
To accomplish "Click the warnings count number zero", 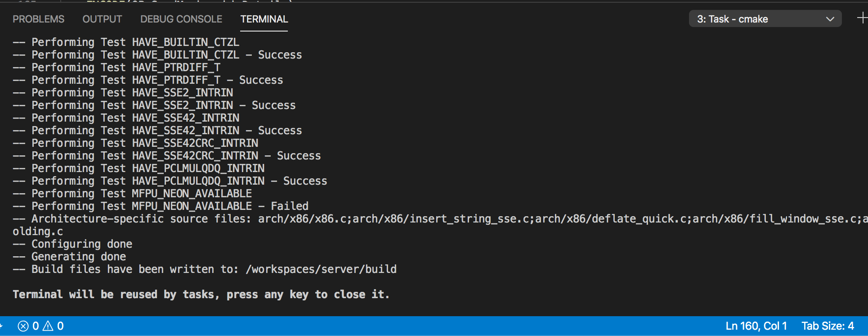I will pyautogui.click(x=60, y=326).
